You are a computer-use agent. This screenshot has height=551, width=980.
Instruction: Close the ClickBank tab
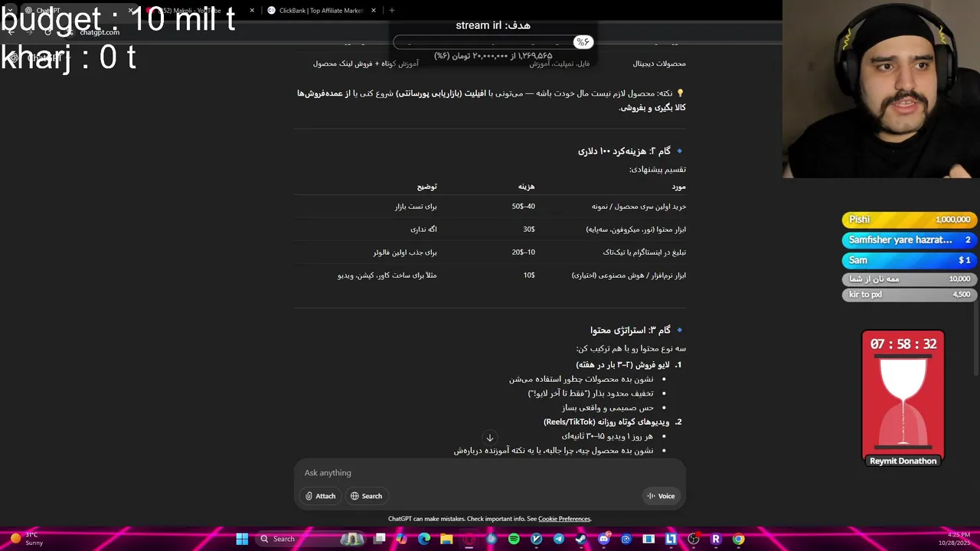(x=374, y=11)
